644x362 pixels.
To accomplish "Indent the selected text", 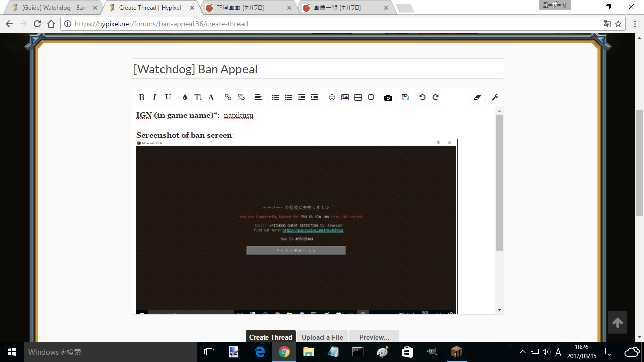I will [x=314, y=97].
